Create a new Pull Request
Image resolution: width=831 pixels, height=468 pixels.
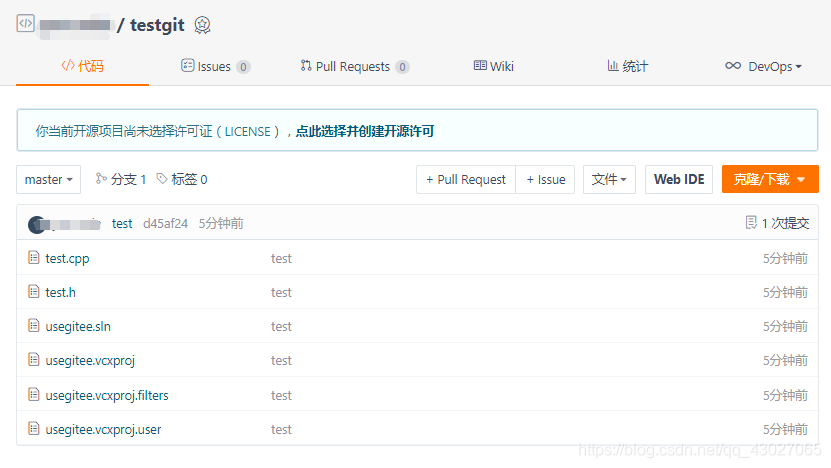(x=466, y=180)
